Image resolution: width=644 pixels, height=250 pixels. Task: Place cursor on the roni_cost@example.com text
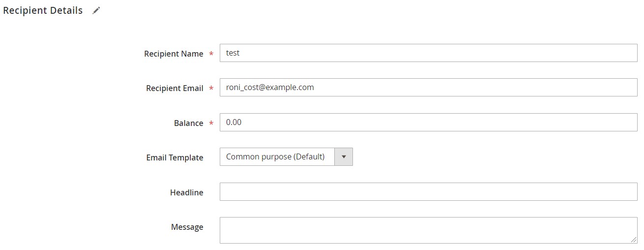click(270, 88)
